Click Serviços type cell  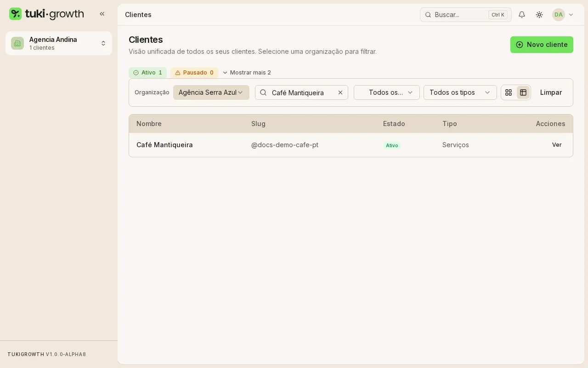456,145
